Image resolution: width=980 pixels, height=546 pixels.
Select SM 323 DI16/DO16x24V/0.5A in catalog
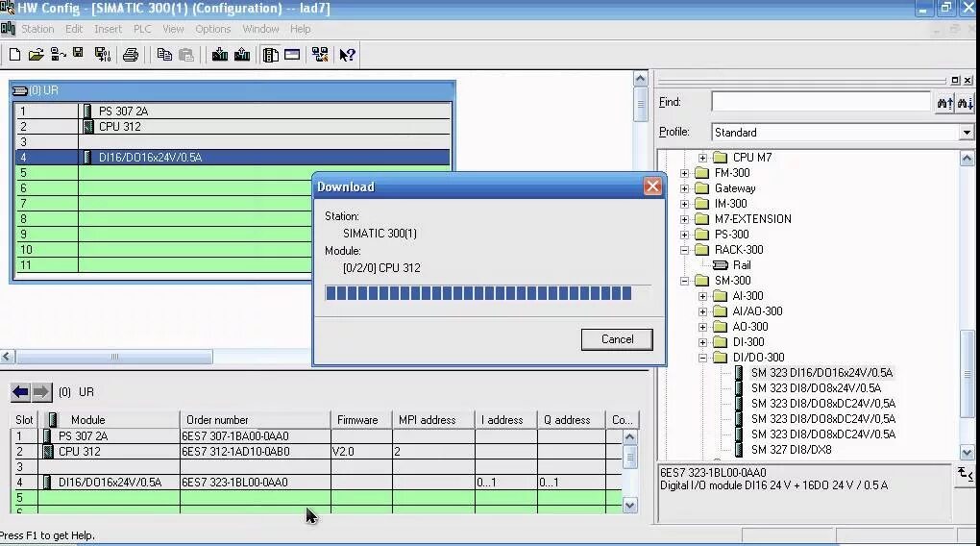point(821,373)
